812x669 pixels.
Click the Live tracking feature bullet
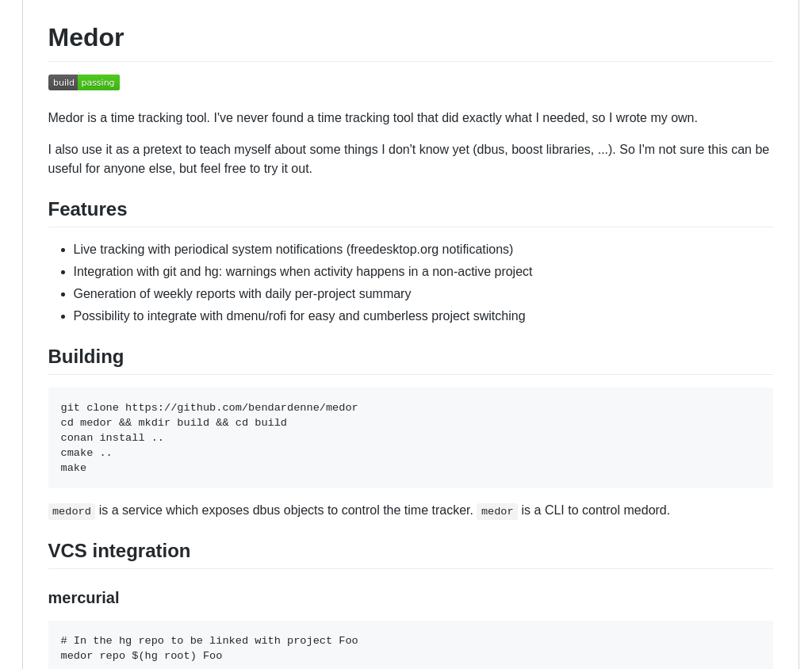tap(293, 250)
